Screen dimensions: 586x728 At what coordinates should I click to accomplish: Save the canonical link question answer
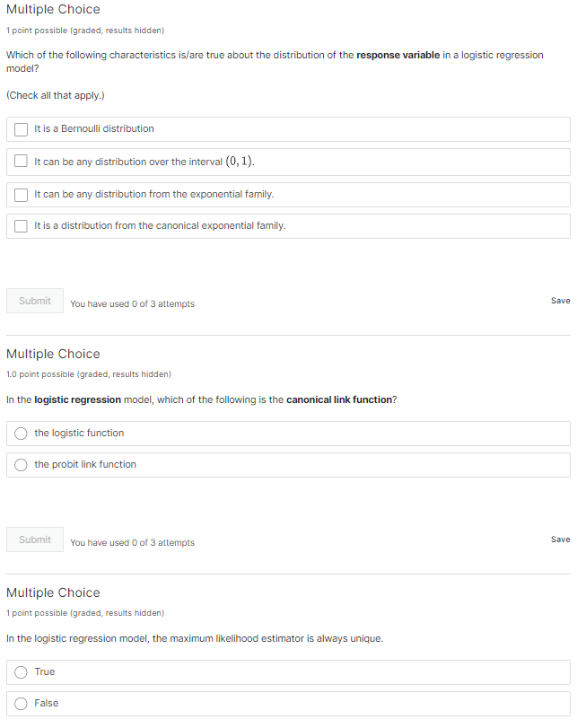(560, 539)
